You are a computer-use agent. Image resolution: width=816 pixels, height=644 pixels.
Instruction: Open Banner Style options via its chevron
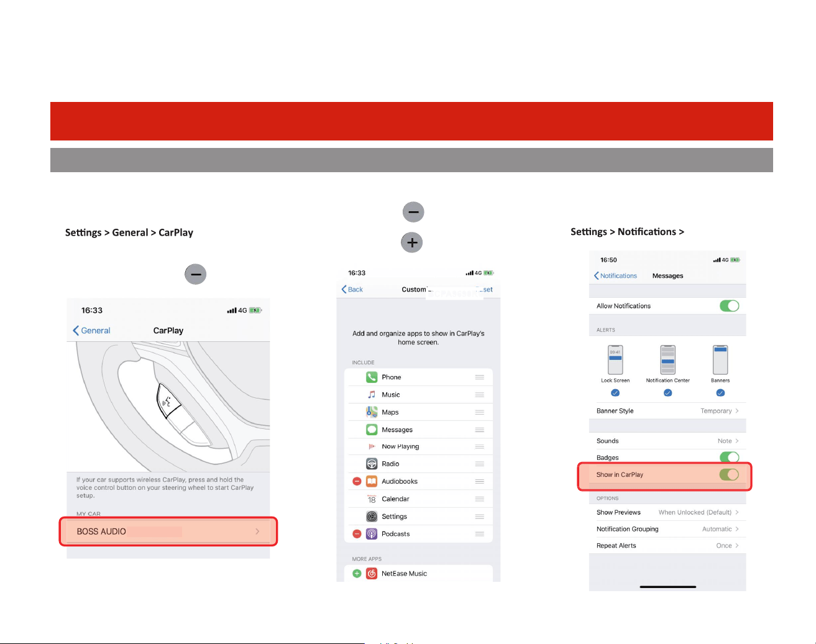[x=737, y=411]
